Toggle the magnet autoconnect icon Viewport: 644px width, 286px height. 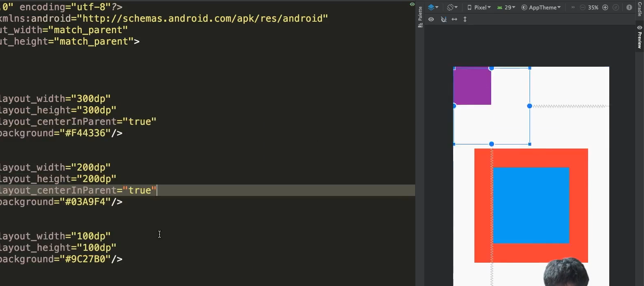tap(444, 19)
